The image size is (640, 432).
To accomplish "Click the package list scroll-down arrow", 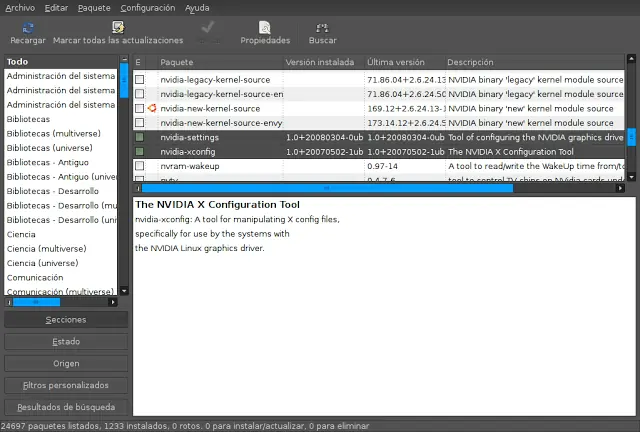I will (631, 177).
